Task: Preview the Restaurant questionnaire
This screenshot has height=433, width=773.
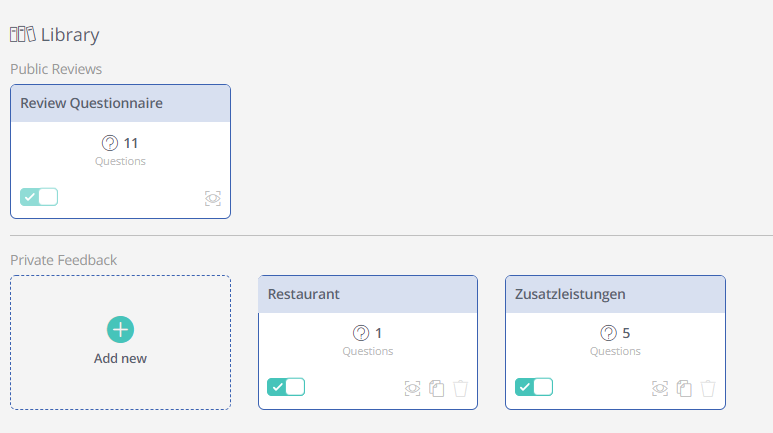Action: coord(412,389)
